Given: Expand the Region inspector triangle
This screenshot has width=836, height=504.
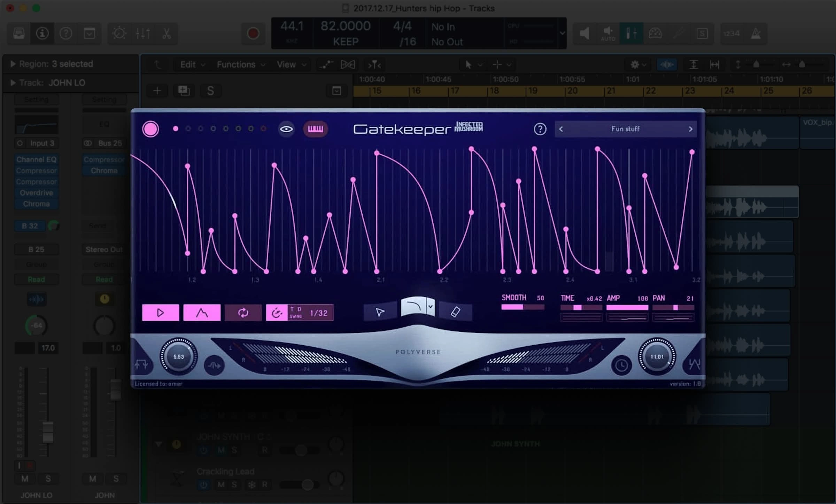Looking at the screenshot, I should (13, 64).
